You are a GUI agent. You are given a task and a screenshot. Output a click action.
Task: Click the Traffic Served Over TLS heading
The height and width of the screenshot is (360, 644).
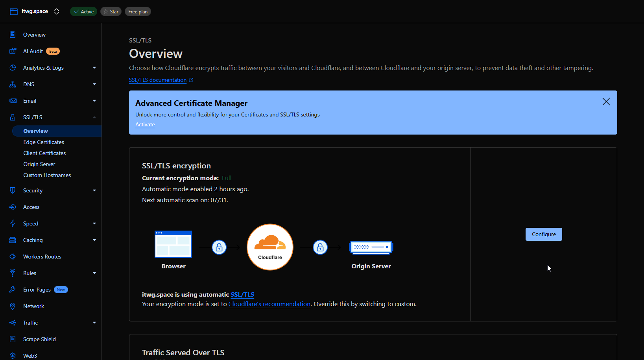pyautogui.click(x=183, y=353)
